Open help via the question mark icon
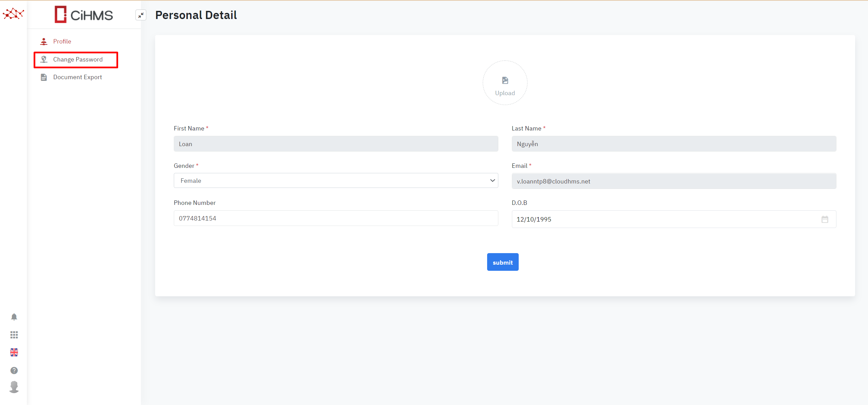The image size is (868, 405). 14,370
